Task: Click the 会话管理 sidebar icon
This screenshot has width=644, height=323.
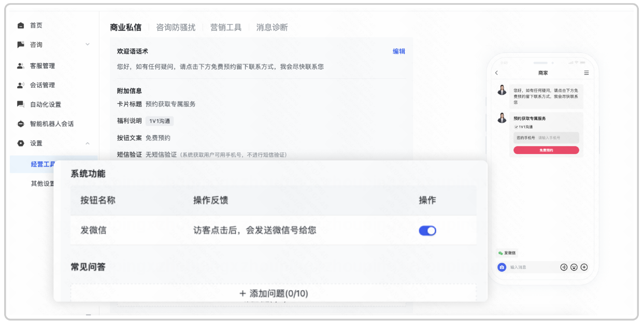Action: 20,85
